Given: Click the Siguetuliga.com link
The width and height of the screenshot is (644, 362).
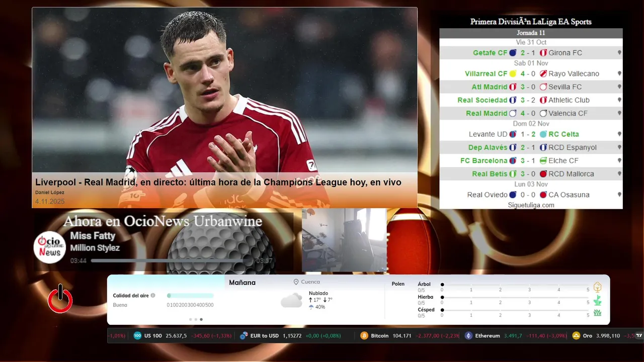Looking at the screenshot, I should pyautogui.click(x=531, y=205).
